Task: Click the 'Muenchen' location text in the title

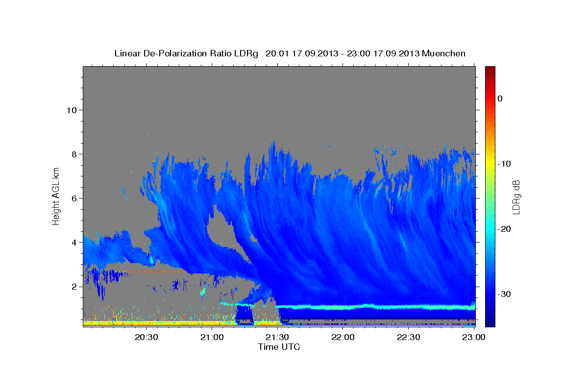Action: [444, 53]
